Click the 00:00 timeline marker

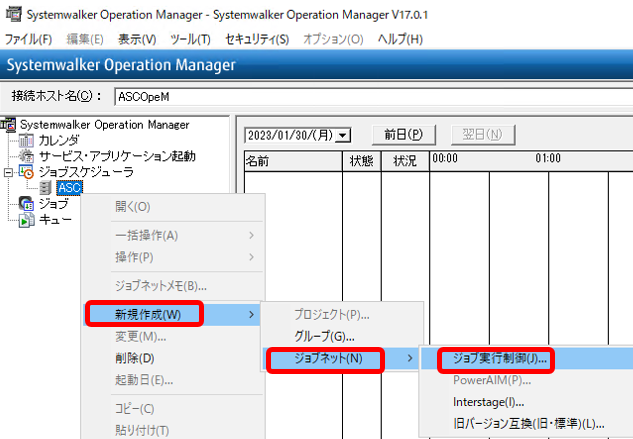click(x=445, y=158)
